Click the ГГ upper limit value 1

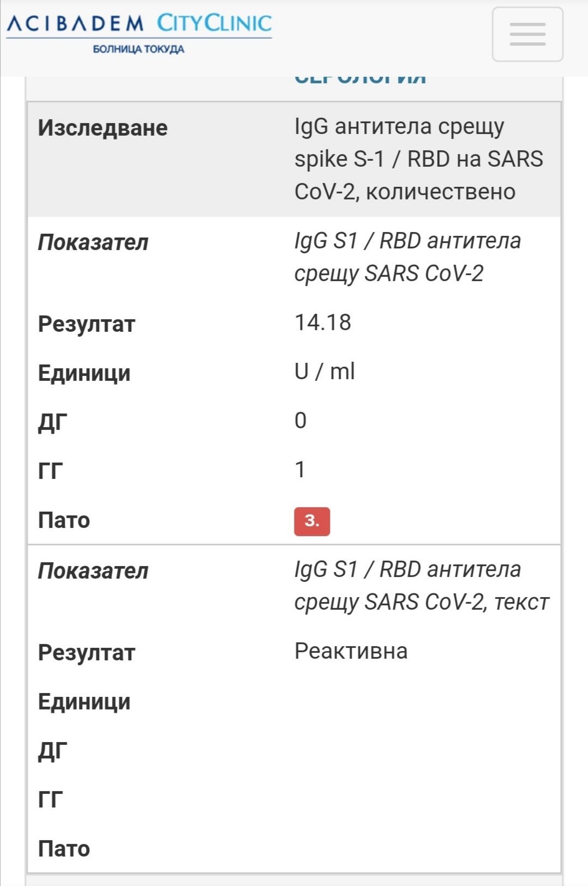299,470
